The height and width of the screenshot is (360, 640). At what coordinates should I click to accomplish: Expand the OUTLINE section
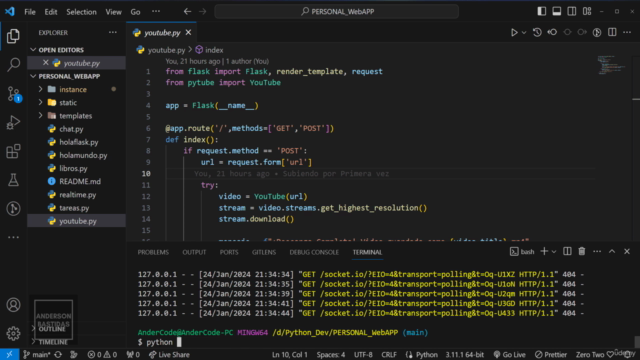(52, 329)
